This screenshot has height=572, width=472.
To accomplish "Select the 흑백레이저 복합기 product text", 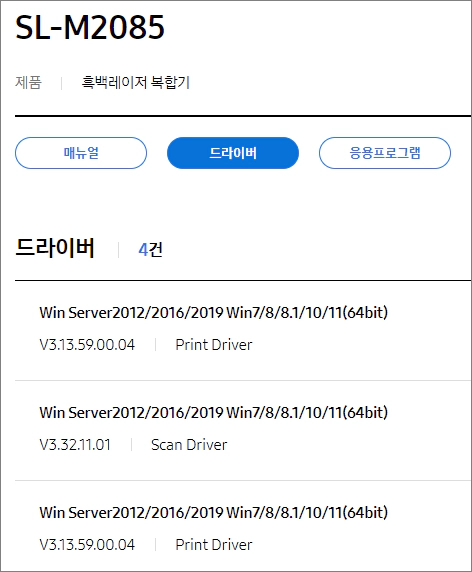I will pyautogui.click(x=136, y=82).
